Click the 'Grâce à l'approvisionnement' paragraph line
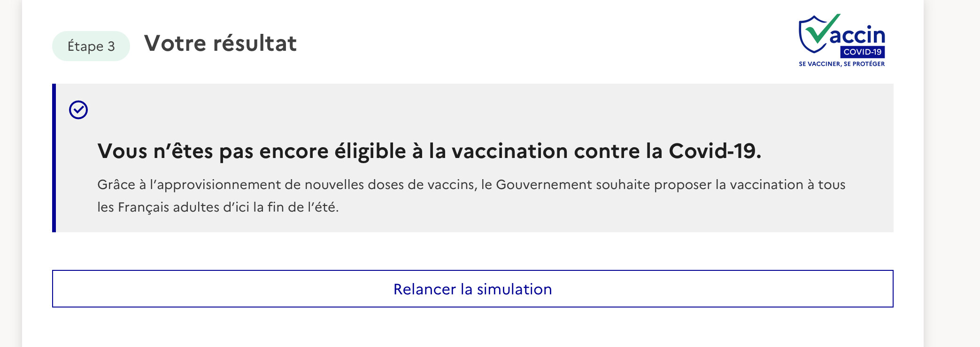Viewport: 980px width, 347px height. click(x=471, y=184)
